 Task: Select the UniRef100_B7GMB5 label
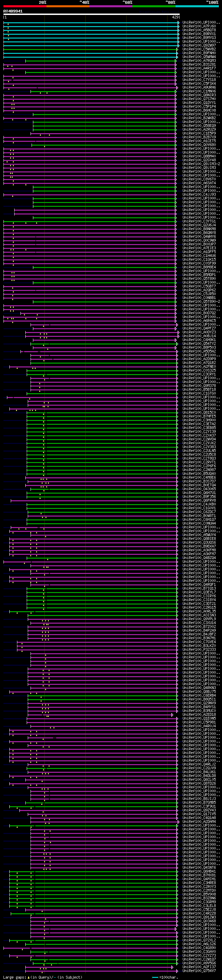point(199,803)
